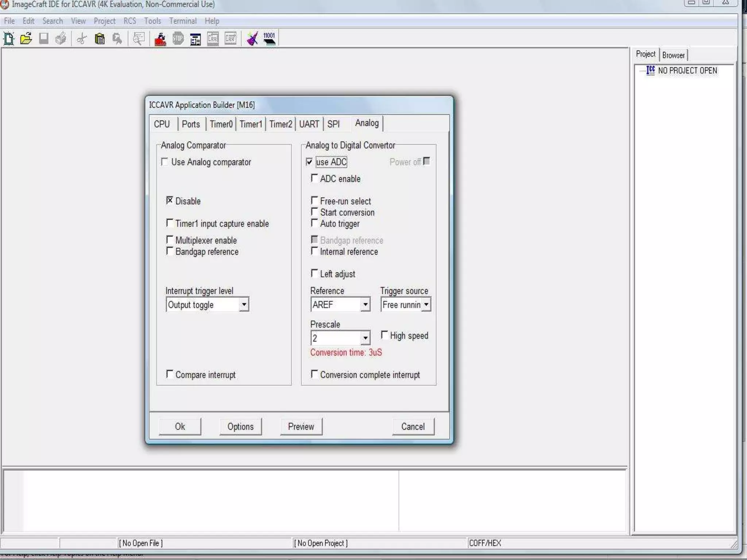Check the Auto trigger option

pos(314,222)
